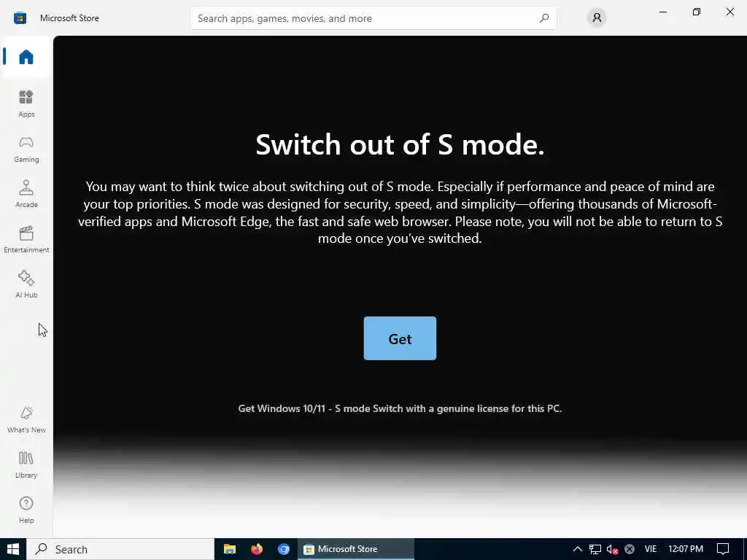Viewport: 747px width, 560px height.
Task: Open the Arcade section
Action: point(26,194)
